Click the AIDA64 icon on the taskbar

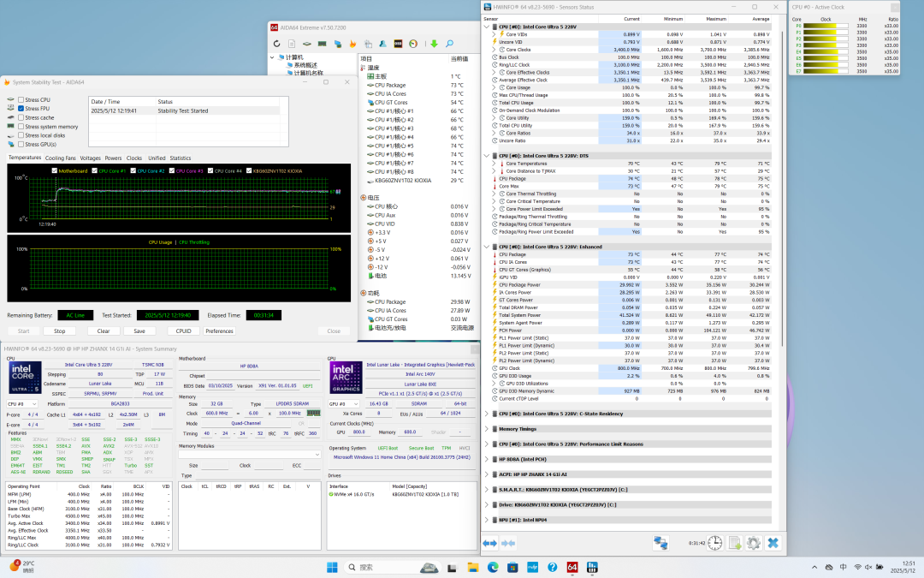point(572,568)
